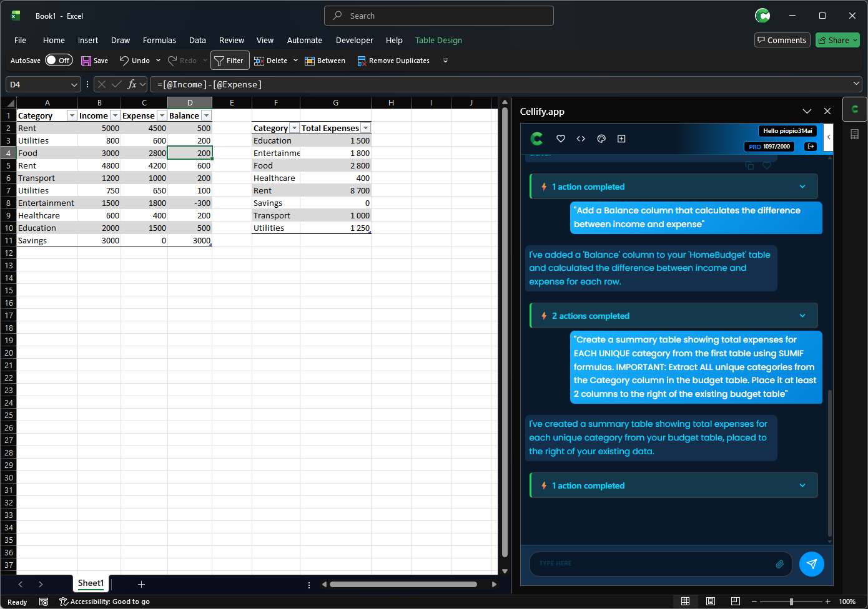Open Income column filter dropdown

tap(115, 115)
